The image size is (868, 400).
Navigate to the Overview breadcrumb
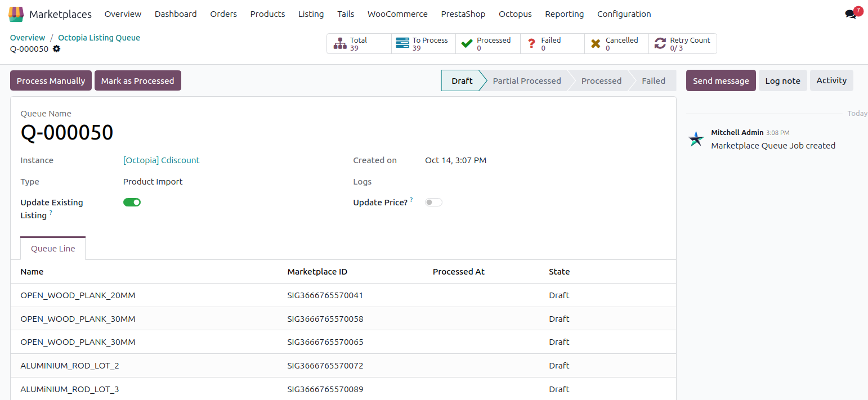[x=28, y=38]
